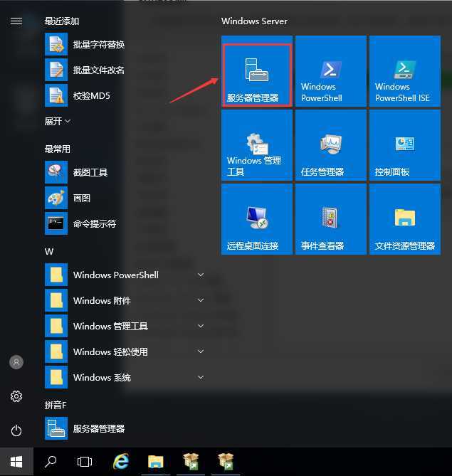Expand the Windows PowerShell folder chevron

coord(201,275)
